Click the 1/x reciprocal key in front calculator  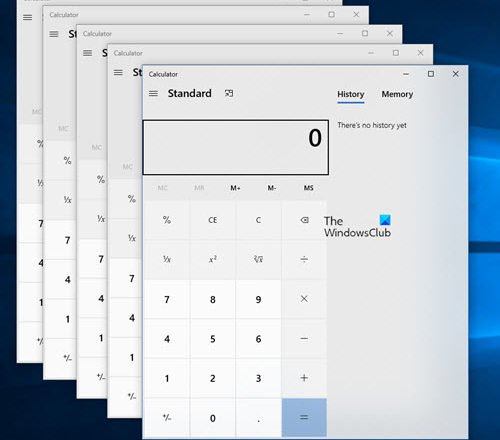point(167,259)
